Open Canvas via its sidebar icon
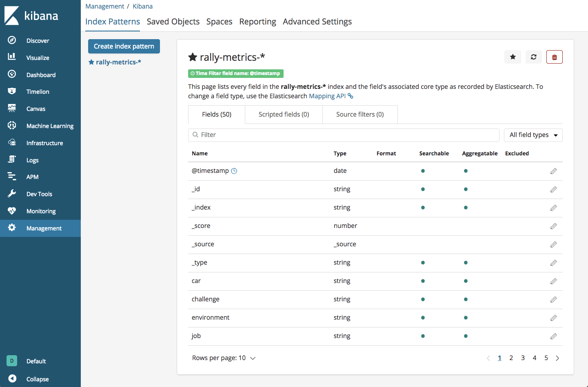 pyautogui.click(x=12, y=108)
